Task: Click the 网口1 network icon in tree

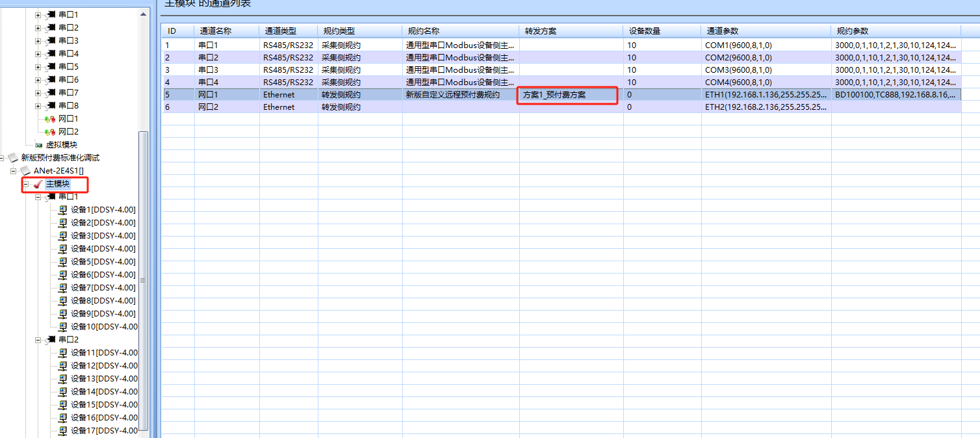Action: coord(50,119)
